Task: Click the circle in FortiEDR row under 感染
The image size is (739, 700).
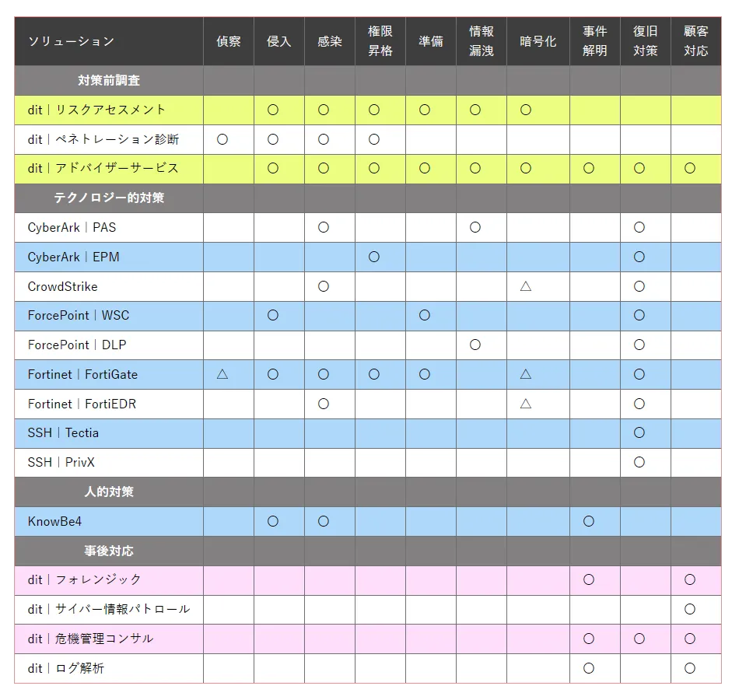Action: [324, 404]
